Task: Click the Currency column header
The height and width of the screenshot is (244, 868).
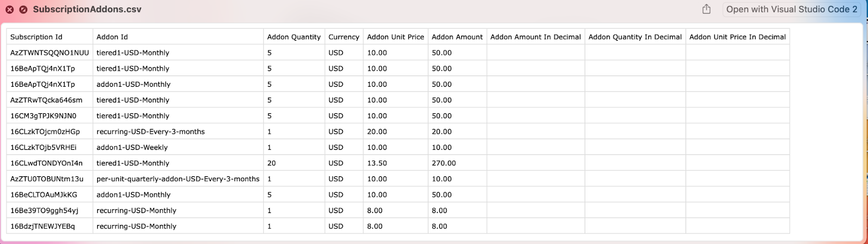Action: (343, 37)
